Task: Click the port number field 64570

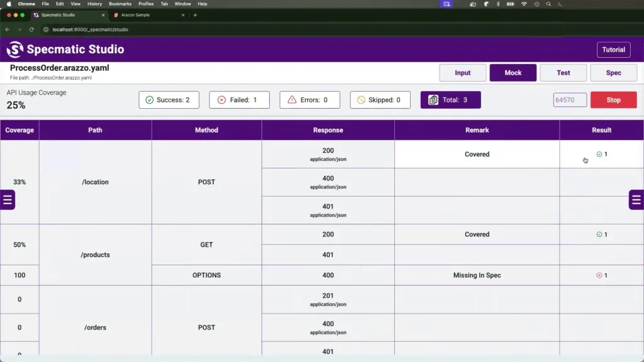Action: coord(570,100)
